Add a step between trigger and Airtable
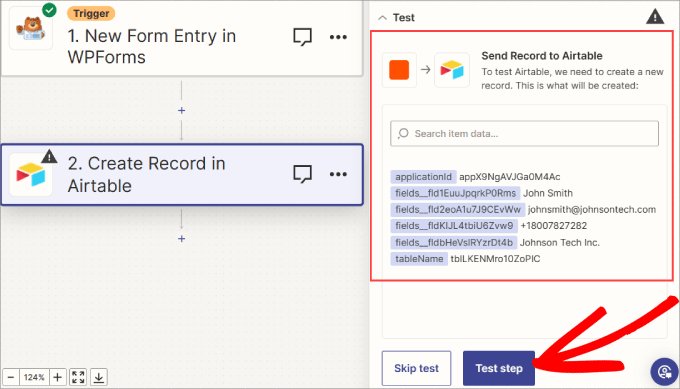Viewport: 680px width, 389px height. point(181,111)
